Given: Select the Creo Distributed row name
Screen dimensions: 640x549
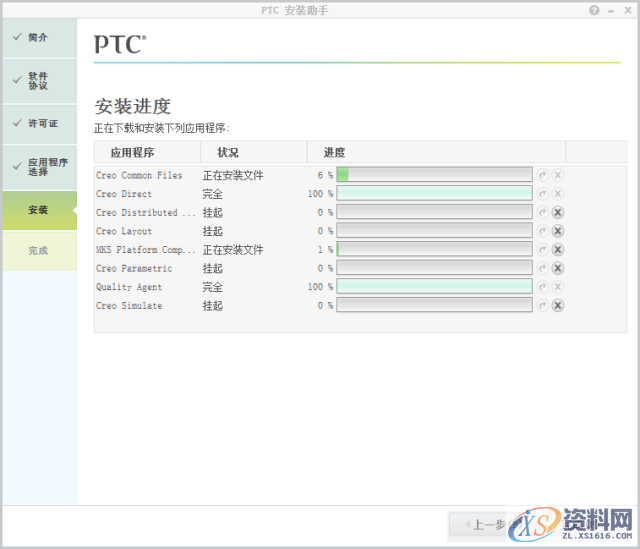Looking at the screenshot, I should tap(146, 213).
